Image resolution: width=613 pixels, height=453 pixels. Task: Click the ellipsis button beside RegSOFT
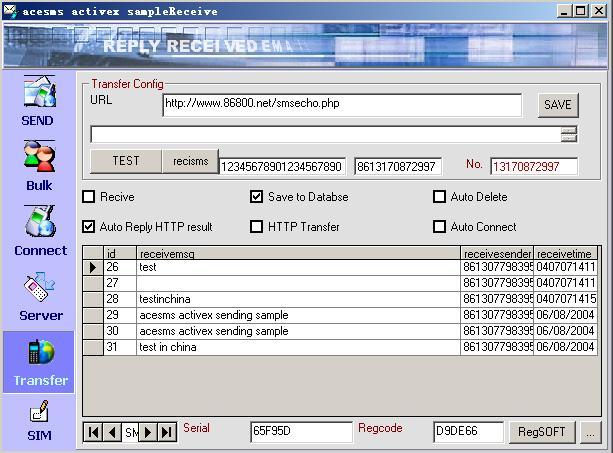590,432
